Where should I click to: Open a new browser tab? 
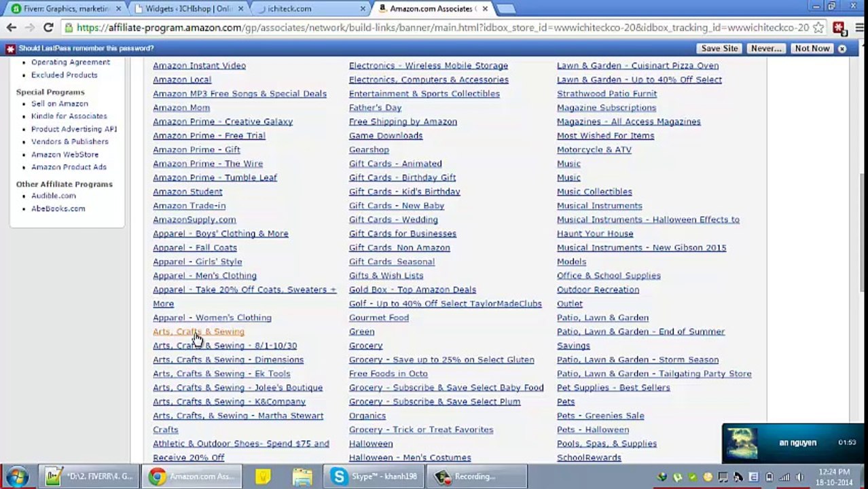tap(506, 9)
